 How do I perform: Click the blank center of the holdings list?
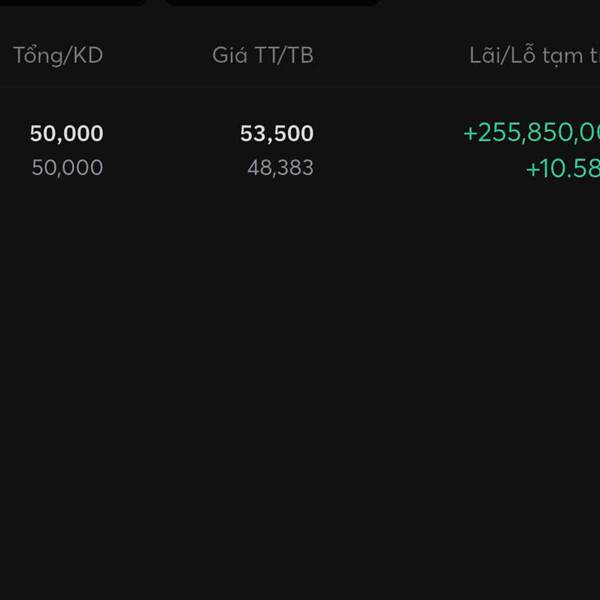300,350
